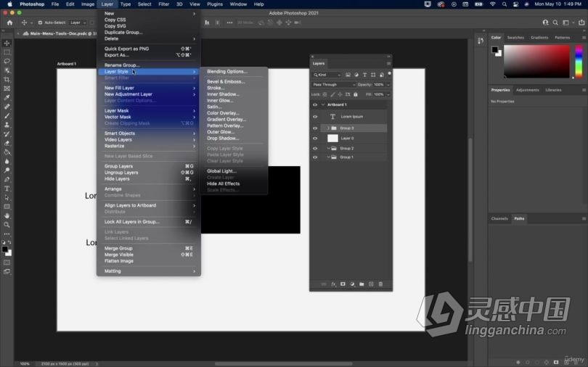Select the Crop tool
Image resolution: width=588 pixels, height=367 pixels.
tap(7, 79)
